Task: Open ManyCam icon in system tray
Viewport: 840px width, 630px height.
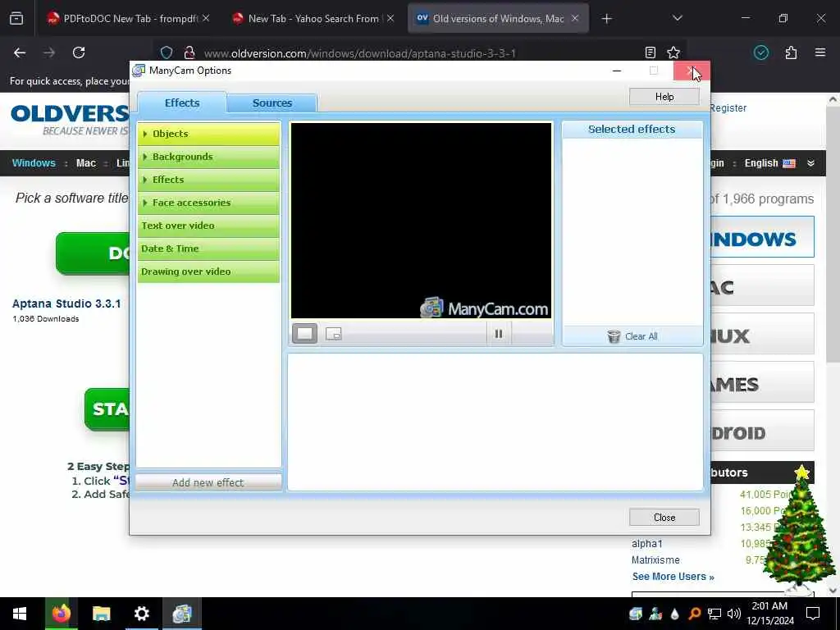Action: pos(636,614)
